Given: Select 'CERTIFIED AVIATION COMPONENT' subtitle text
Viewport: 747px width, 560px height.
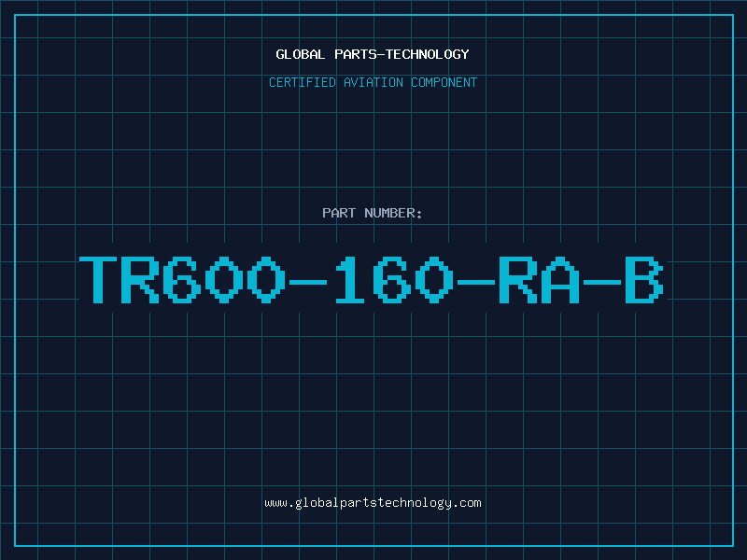Looking at the screenshot, I should 373,82.
